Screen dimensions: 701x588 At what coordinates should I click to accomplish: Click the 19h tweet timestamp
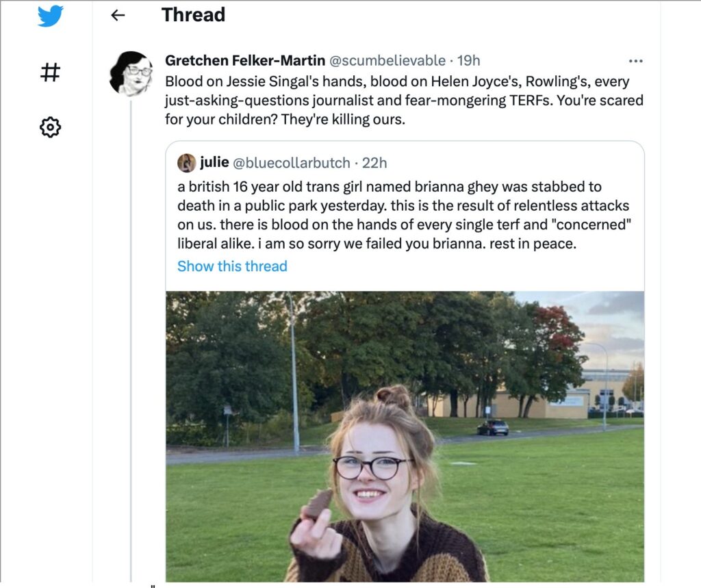pos(469,61)
